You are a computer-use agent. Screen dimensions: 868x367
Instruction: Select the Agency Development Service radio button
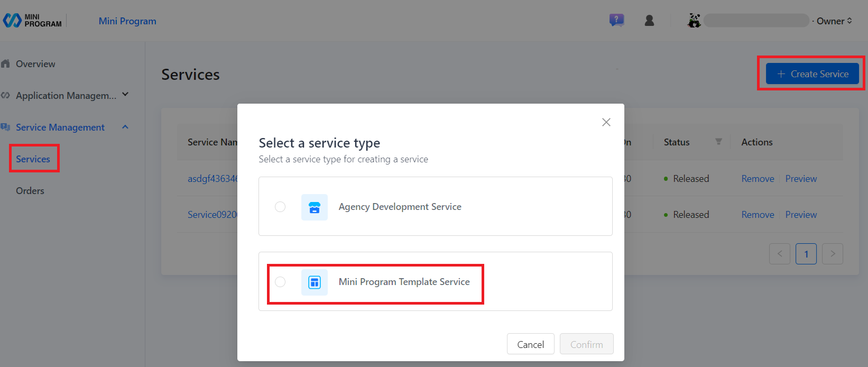click(280, 207)
